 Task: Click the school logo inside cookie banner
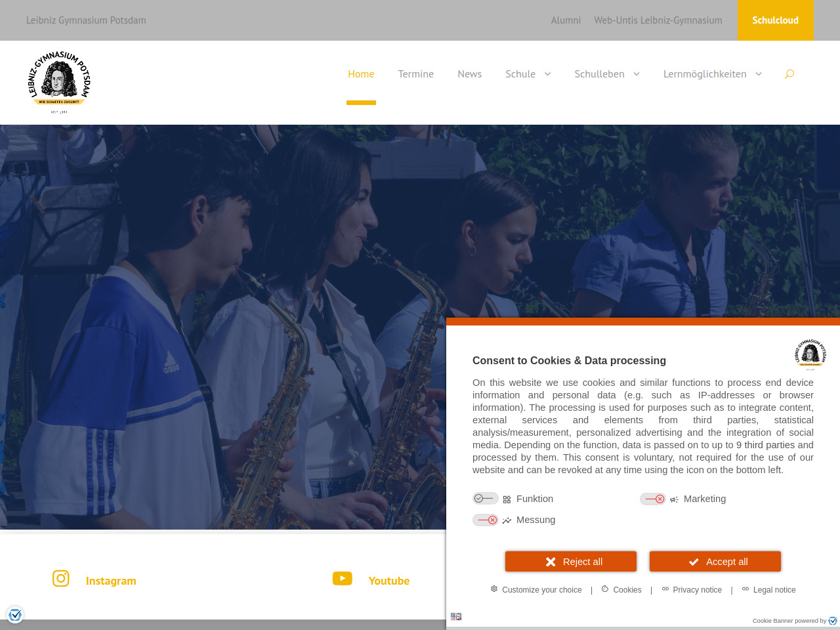pos(810,355)
